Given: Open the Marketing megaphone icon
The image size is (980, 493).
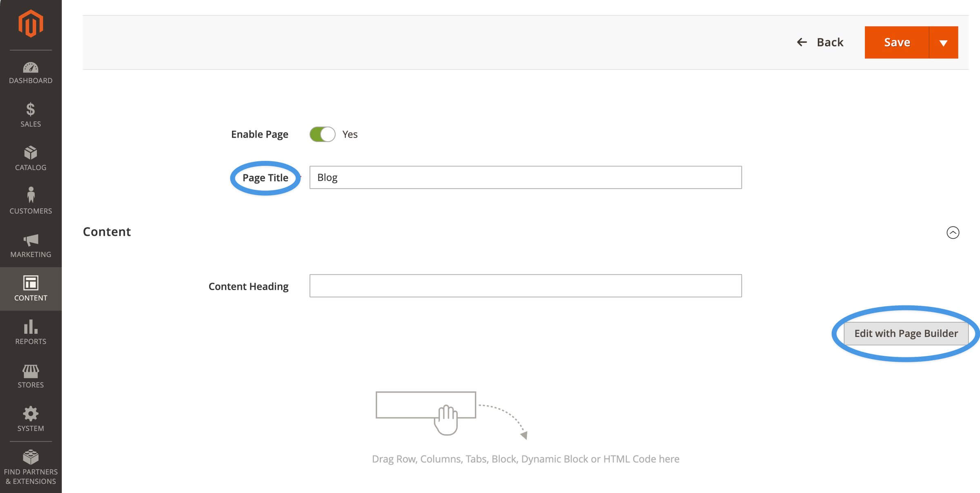Looking at the screenshot, I should 31,244.
